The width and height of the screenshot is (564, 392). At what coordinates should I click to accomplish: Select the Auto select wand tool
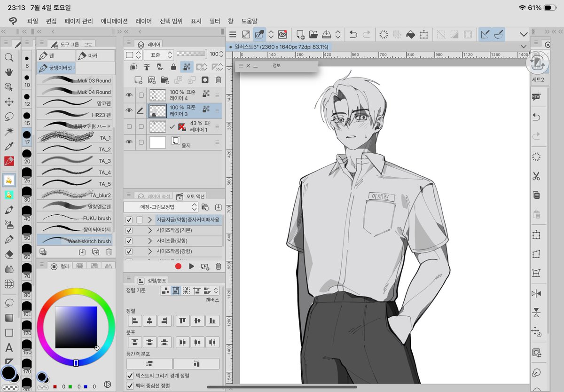8,131
